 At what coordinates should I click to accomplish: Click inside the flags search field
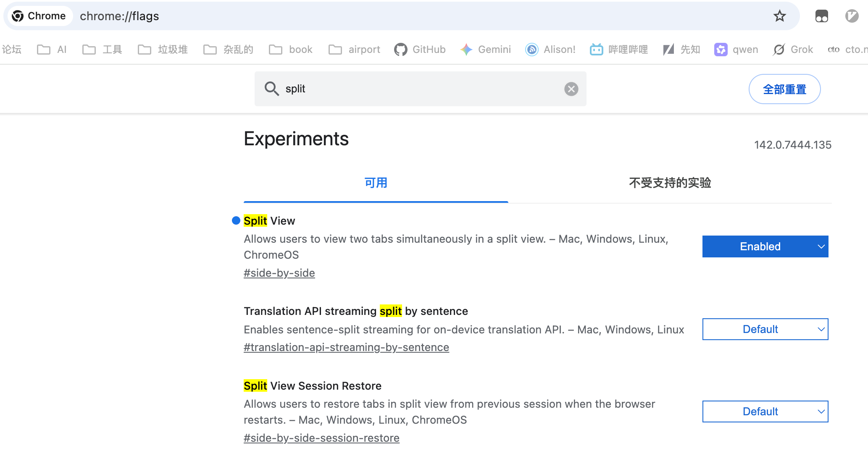click(x=420, y=89)
